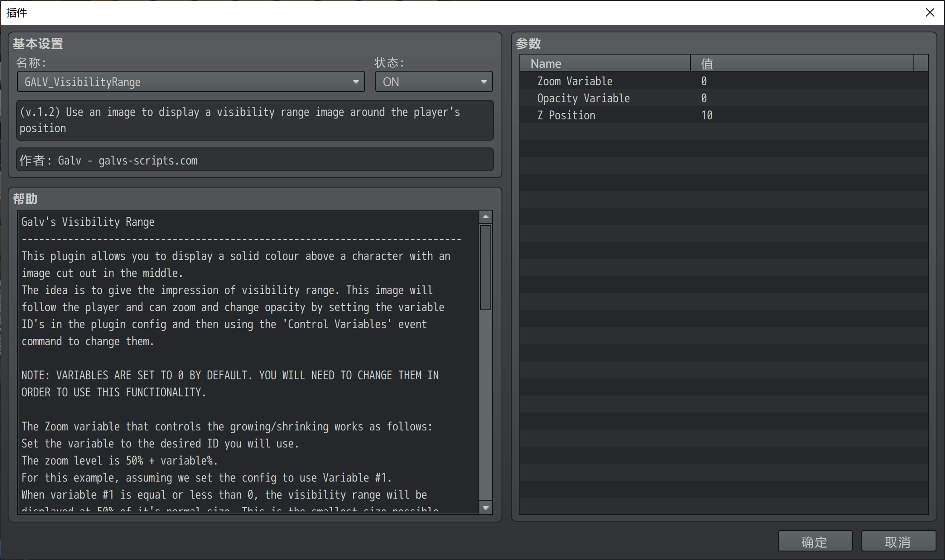The image size is (945, 560).
Task: Select the Opacity Variable parameter row
Action: tap(724, 98)
